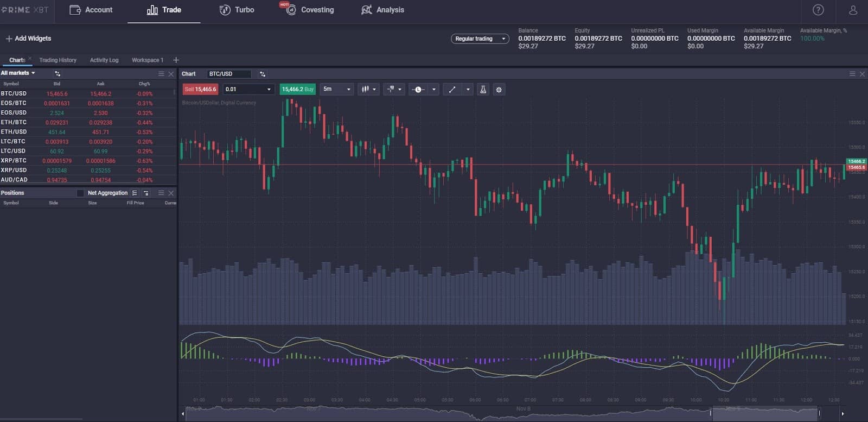Viewport: 868px width, 422px height.
Task: Expand the time scale dropdown arrow
Action: click(x=434, y=90)
